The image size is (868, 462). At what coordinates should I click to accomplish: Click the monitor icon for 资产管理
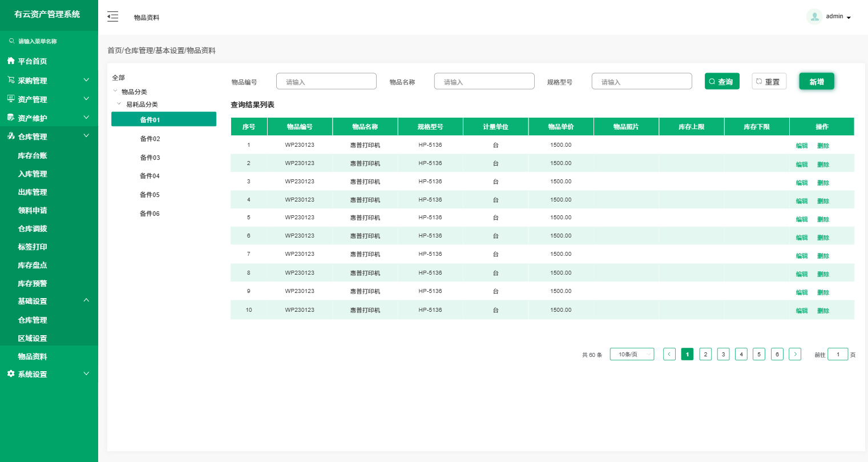(x=11, y=99)
